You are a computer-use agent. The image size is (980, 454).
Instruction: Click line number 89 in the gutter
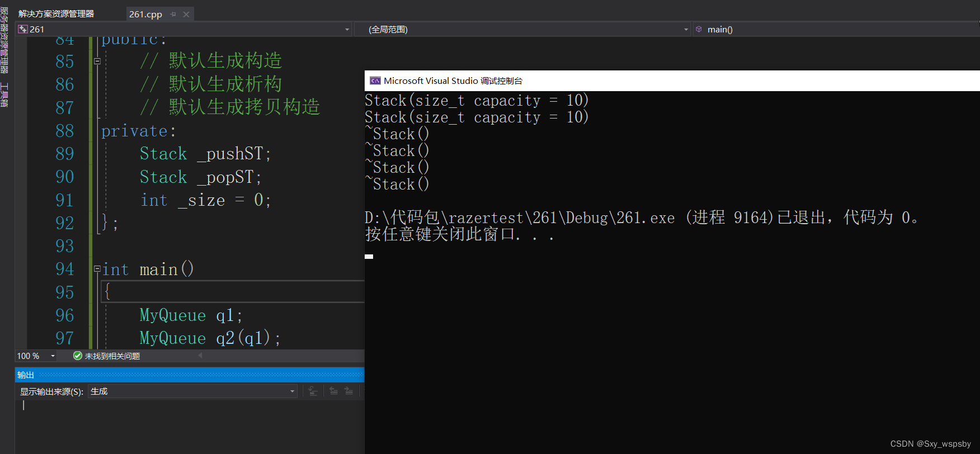(x=65, y=154)
